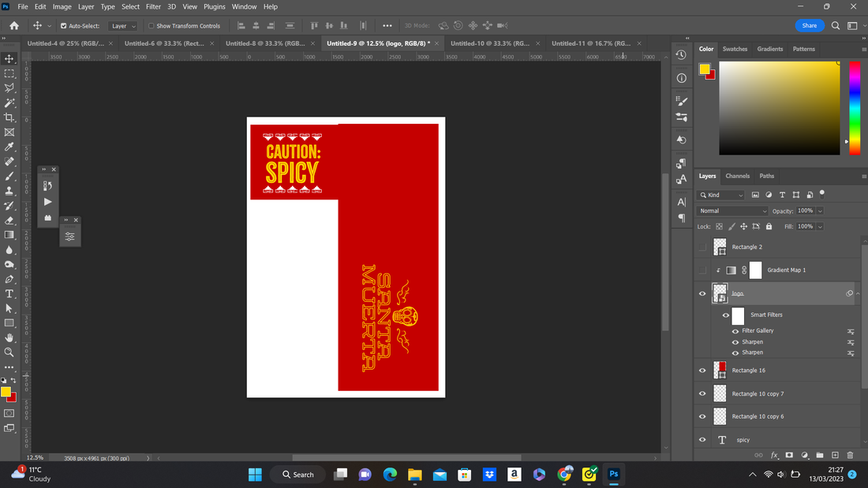Hide the Smart Filters visibility
This screenshot has width=868, height=488.
[x=726, y=315]
